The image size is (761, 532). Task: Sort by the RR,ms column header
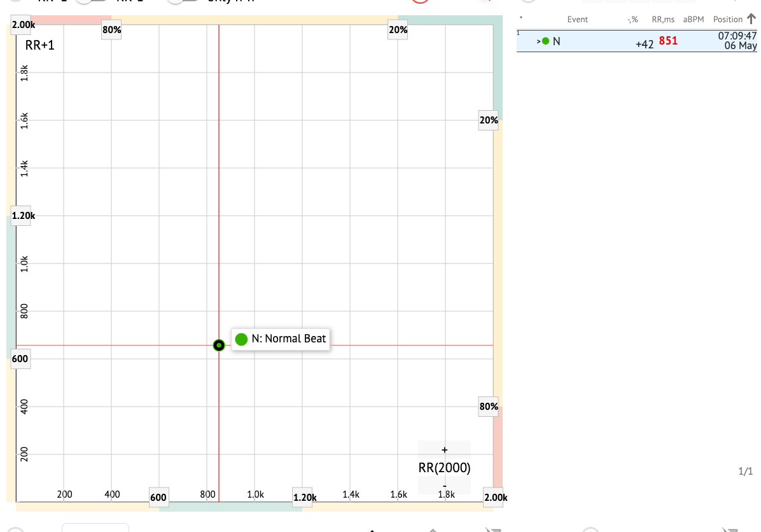click(x=662, y=20)
